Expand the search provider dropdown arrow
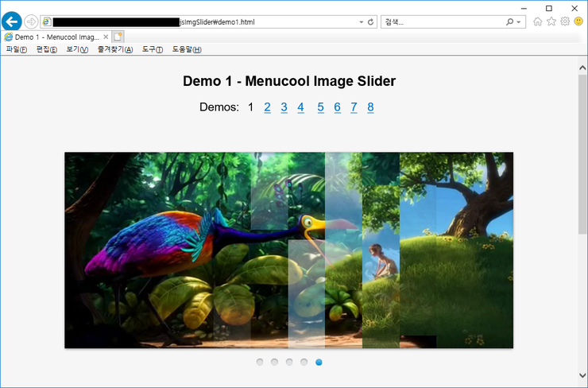588x388 pixels. (520, 22)
